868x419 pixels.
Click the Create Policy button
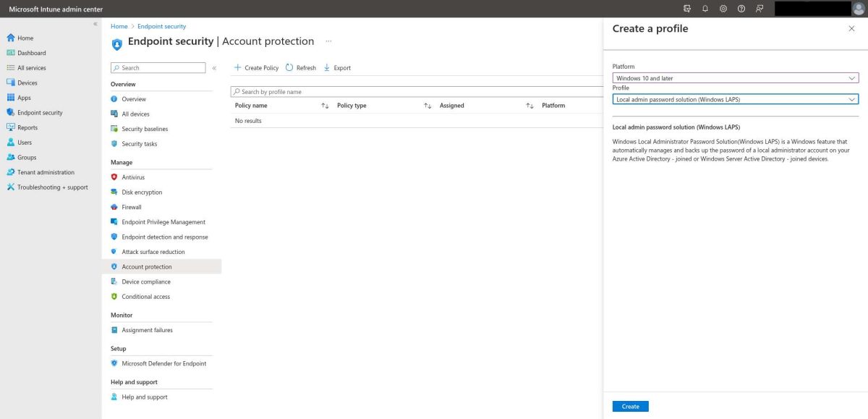tap(256, 68)
